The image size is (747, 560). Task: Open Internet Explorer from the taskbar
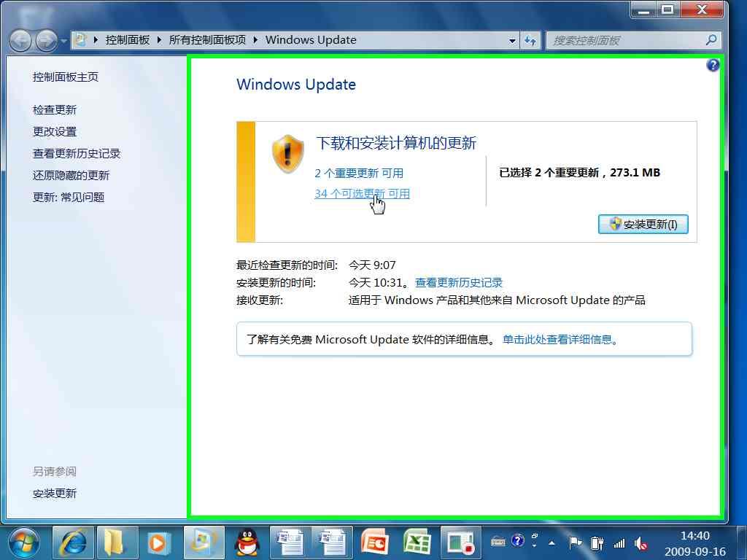pos(73,542)
